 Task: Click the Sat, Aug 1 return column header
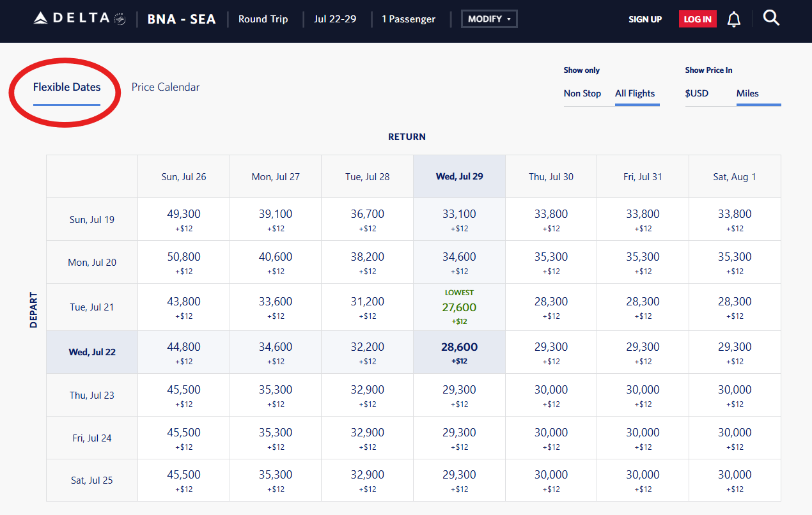734,176
